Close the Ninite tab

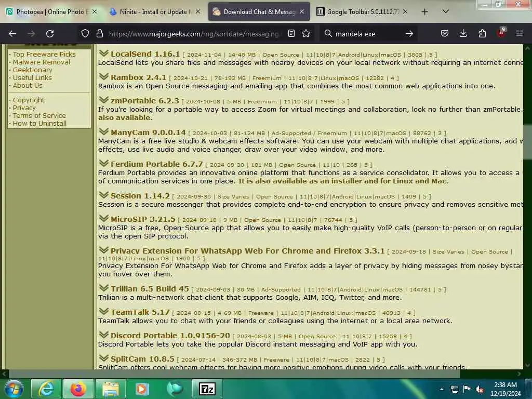pyautogui.click(x=198, y=12)
